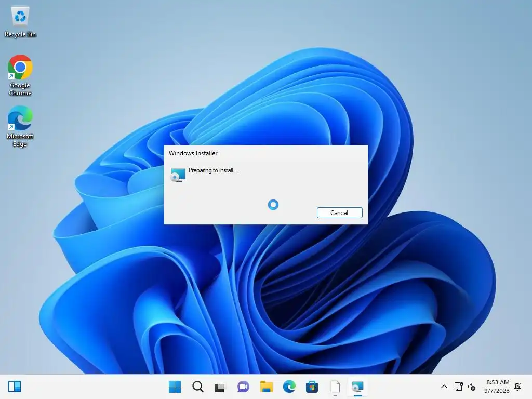532x399 pixels.
Task: Open File Explorer from taskbar
Action: click(267, 387)
